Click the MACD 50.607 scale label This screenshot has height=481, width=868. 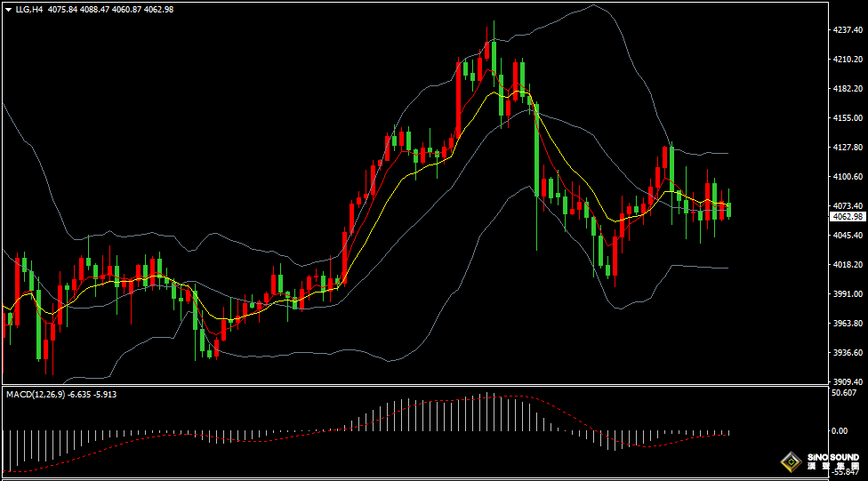click(x=843, y=392)
